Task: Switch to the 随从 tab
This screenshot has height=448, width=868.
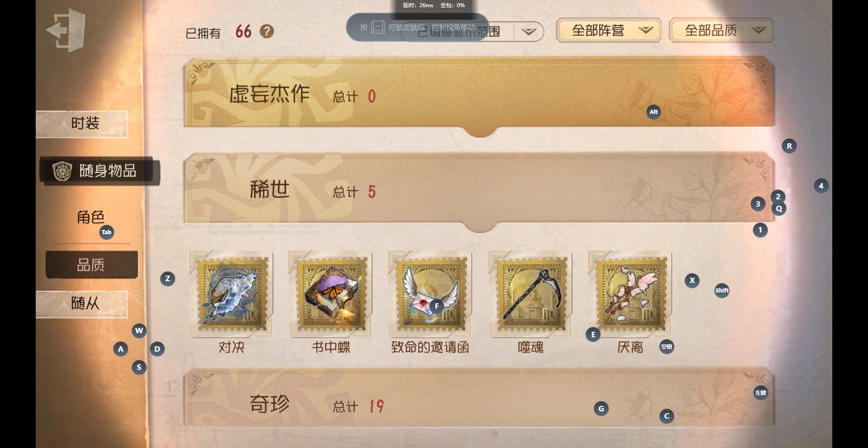Action: pyautogui.click(x=82, y=304)
